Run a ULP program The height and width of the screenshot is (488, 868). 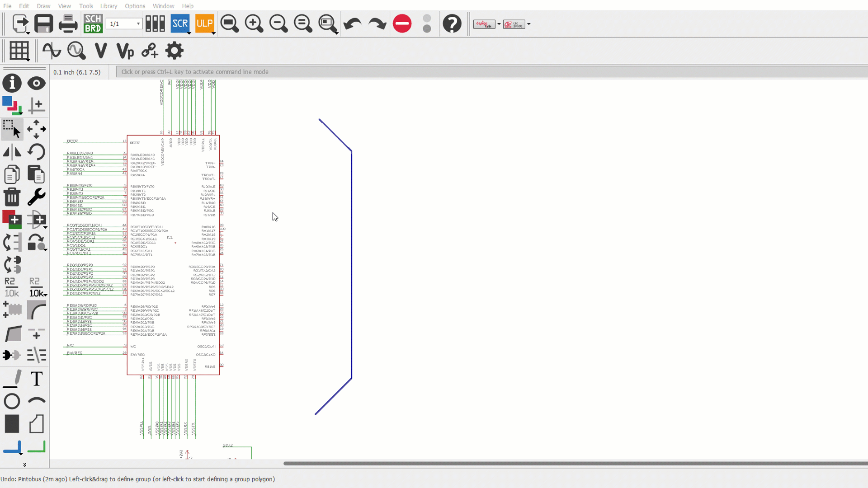tap(204, 23)
